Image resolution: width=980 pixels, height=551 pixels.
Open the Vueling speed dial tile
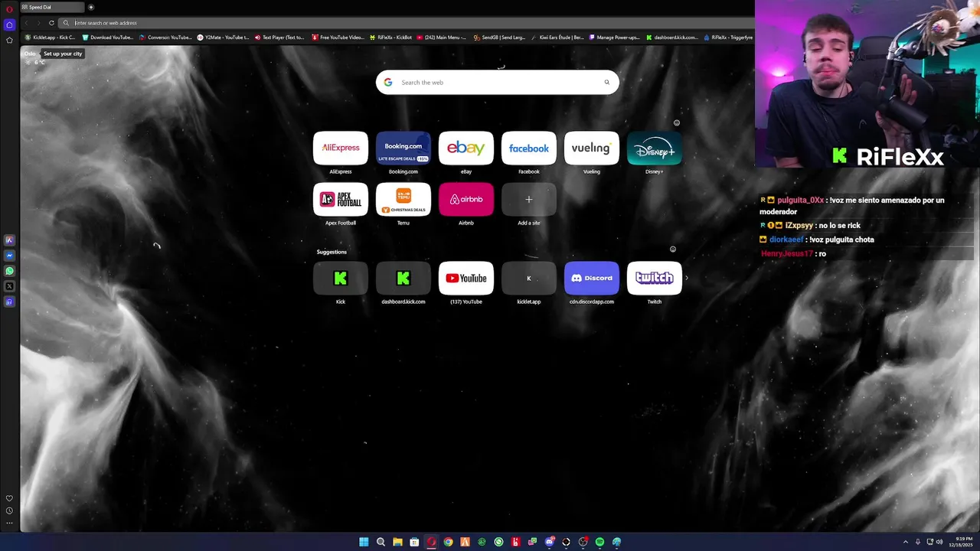pos(592,148)
